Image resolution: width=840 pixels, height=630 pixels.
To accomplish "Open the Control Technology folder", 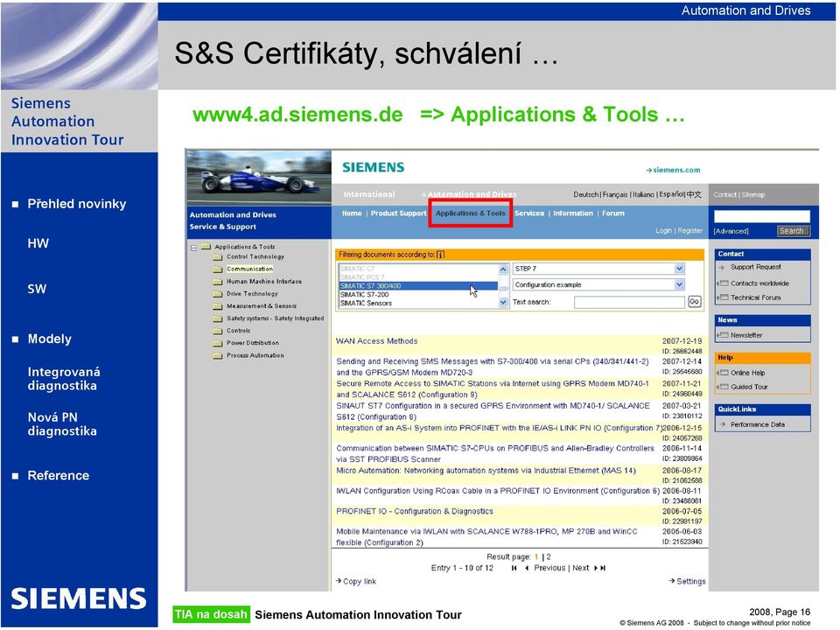I will click(x=255, y=256).
